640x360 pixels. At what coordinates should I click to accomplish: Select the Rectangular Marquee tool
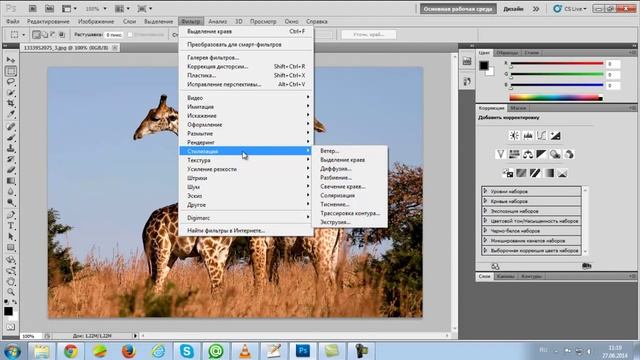11,71
